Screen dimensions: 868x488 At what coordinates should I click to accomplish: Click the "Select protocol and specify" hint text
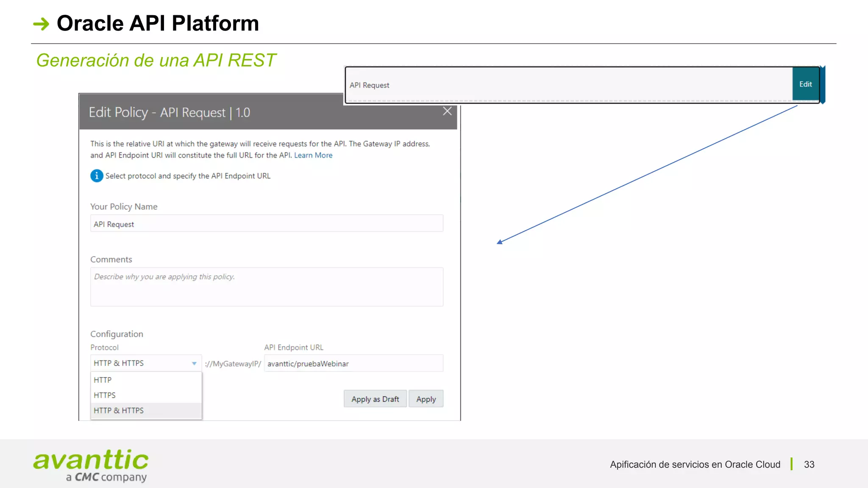pos(188,176)
